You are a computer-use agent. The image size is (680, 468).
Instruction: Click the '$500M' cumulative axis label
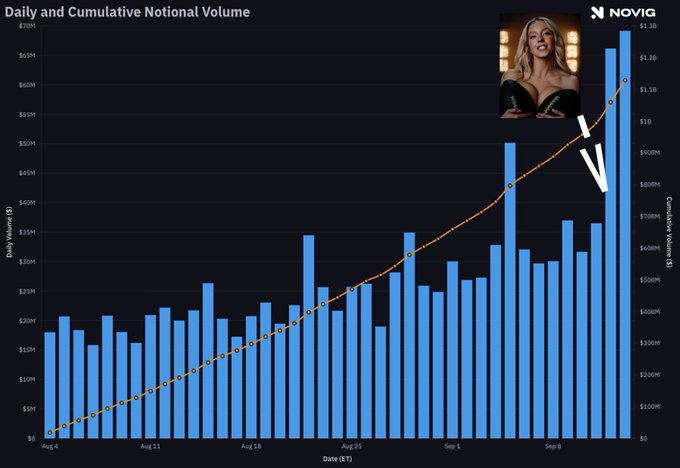(x=650, y=280)
